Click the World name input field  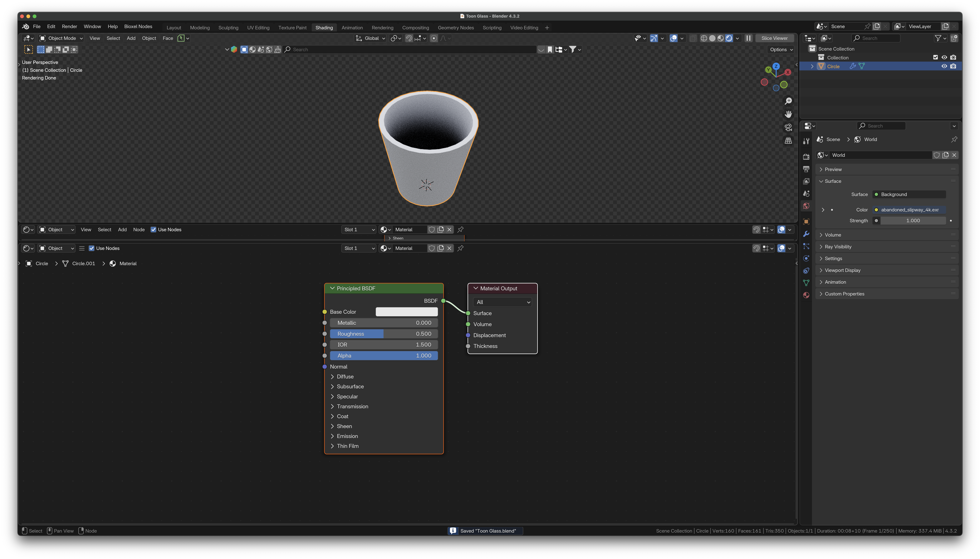click(881, 155)
